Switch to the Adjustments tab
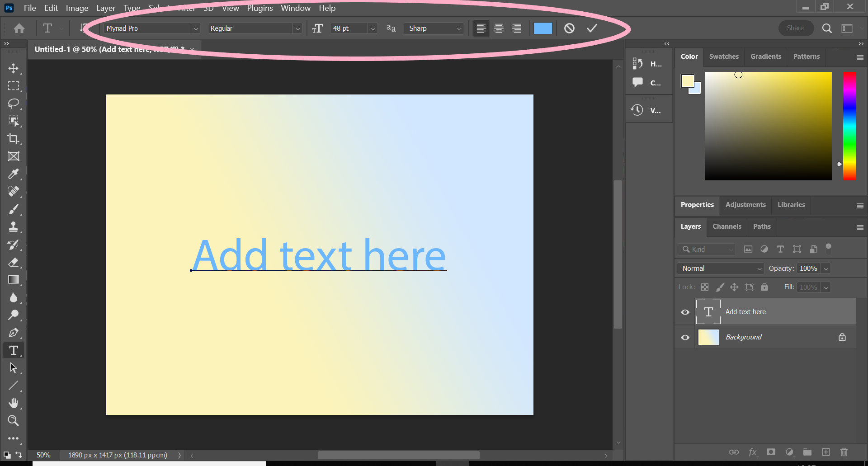The height and width of the screenshot is (466, 868). [x=745, y=205]
